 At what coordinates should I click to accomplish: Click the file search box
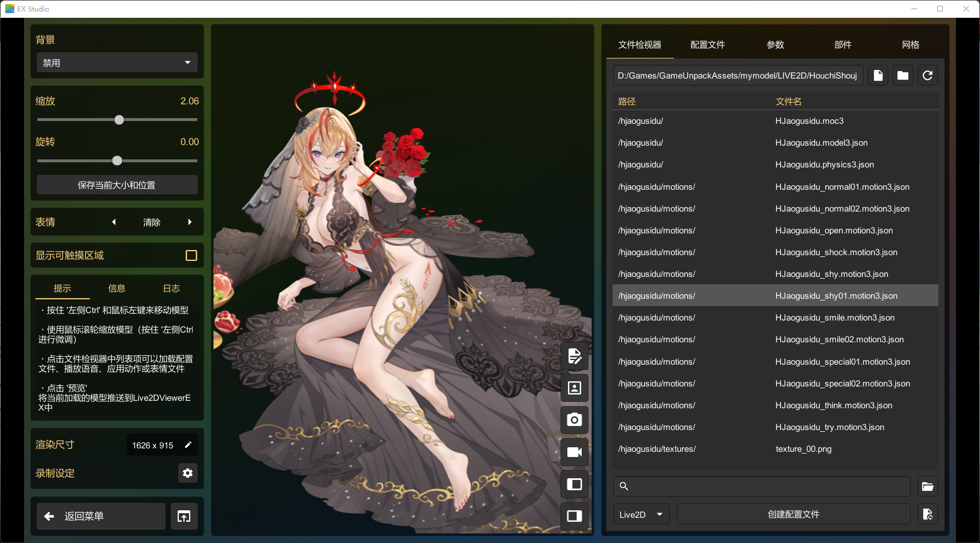[762, 486]
